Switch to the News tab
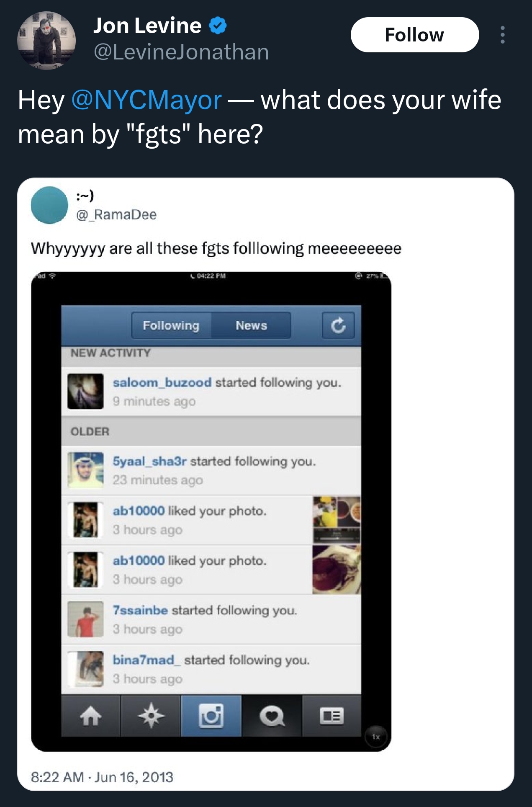 coord(251,325)
